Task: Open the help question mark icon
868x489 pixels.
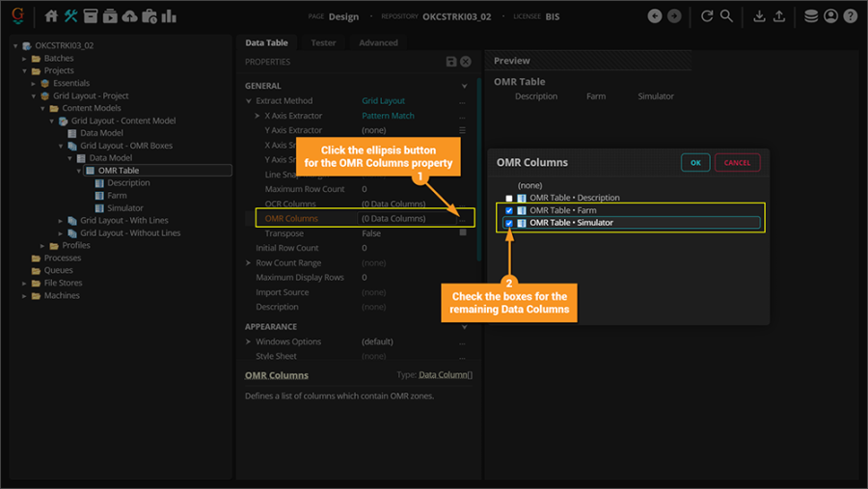Action: (x=850, y=16)
